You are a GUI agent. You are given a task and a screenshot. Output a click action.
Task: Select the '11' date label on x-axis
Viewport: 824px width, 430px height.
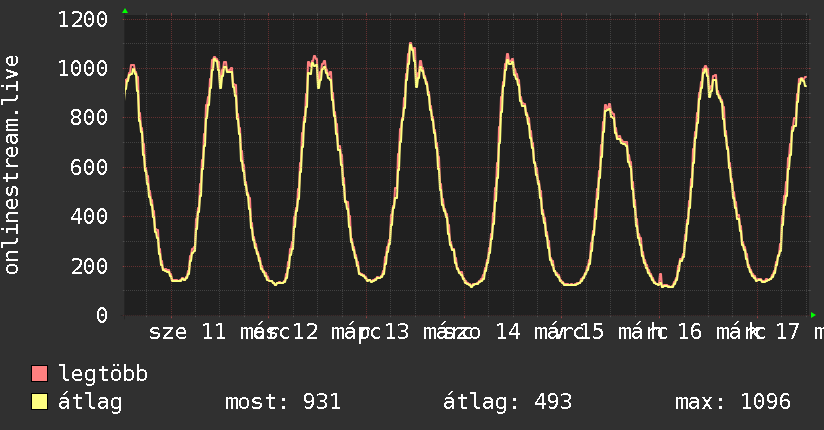pos(214,332)
